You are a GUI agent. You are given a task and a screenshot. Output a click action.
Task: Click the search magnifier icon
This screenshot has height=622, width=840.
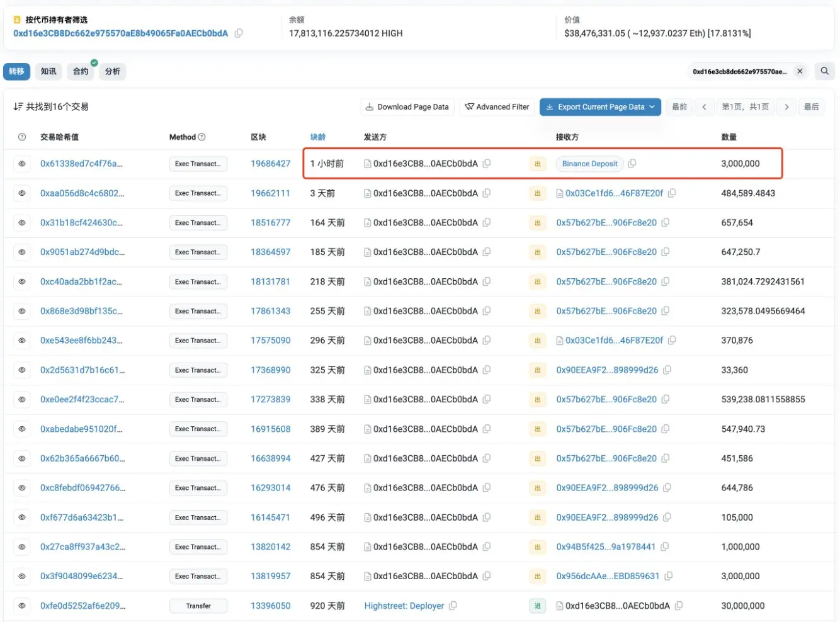[x=824, y=71]
